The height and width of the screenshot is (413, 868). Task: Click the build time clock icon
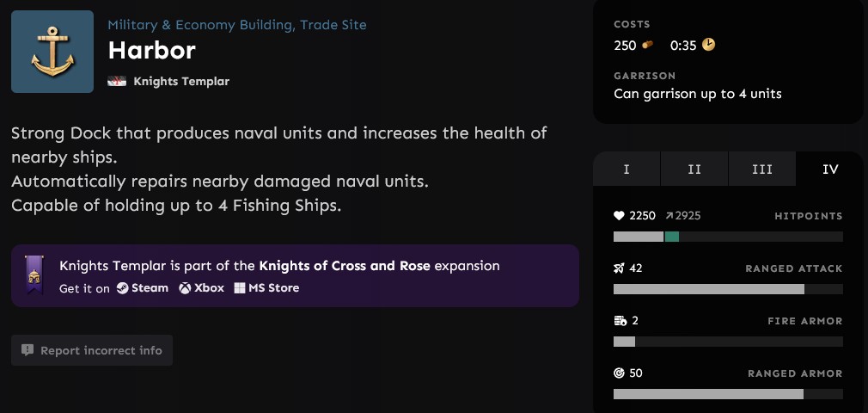click(x=709, y=45)
